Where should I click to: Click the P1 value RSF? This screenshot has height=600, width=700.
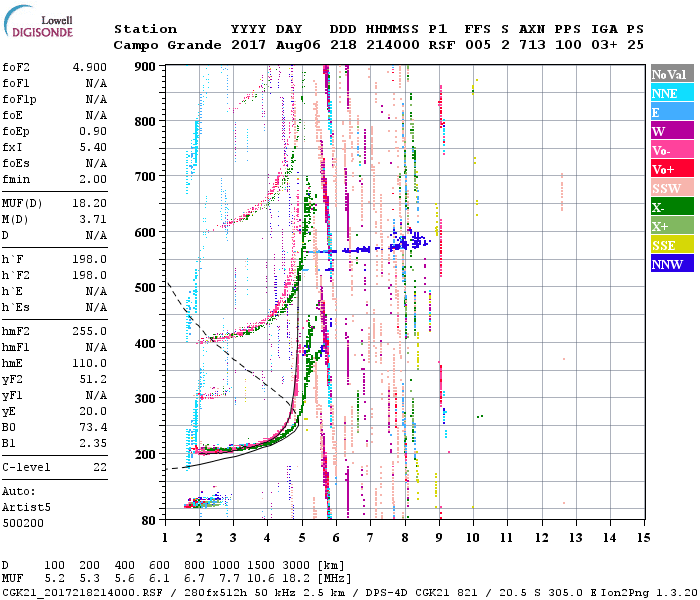click(x=442, y=45)
